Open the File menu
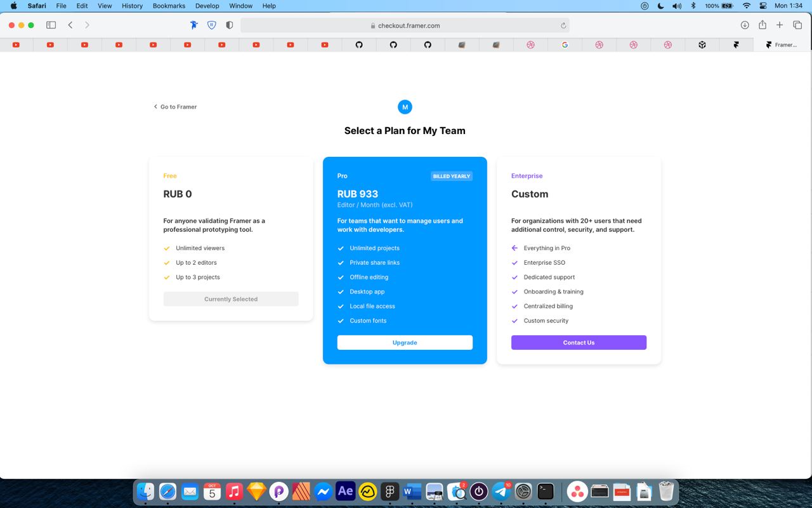 point(61,6)
